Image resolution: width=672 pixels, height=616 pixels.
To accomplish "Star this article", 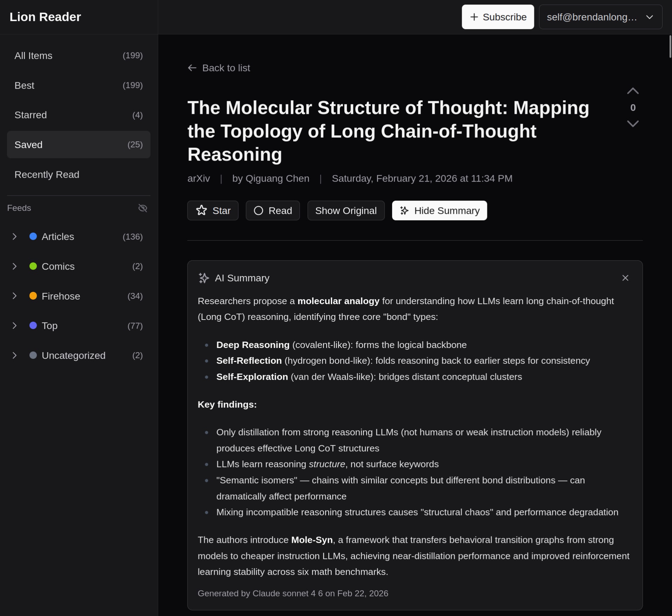I will (213, 211).
